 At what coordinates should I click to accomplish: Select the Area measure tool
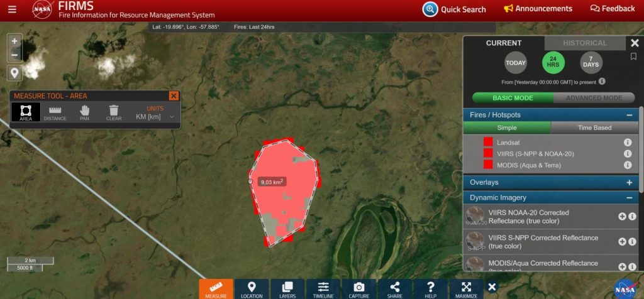[x=26, y=112]
